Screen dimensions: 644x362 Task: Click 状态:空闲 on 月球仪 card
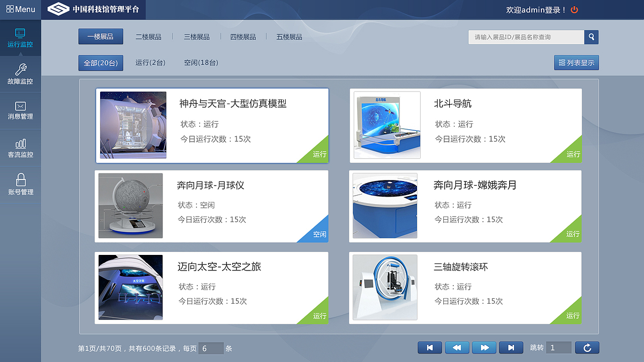tap(196, 205)
